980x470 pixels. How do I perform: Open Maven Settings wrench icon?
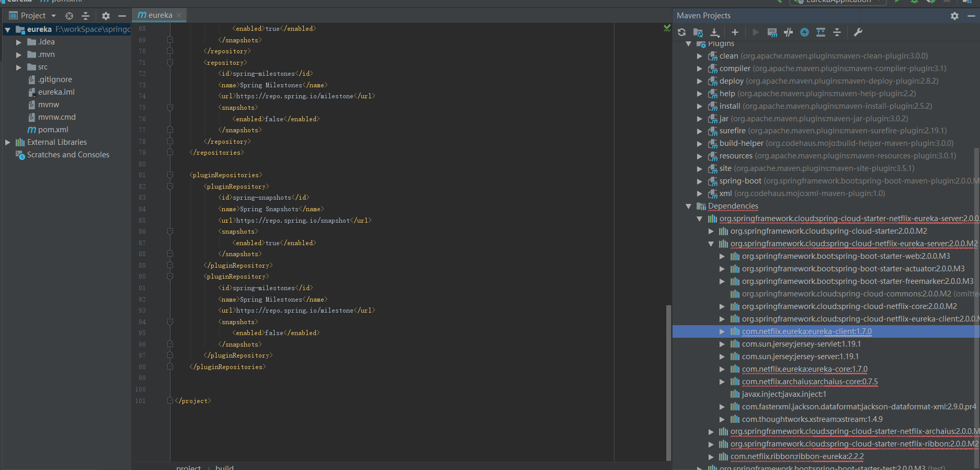tap(858, 32)
